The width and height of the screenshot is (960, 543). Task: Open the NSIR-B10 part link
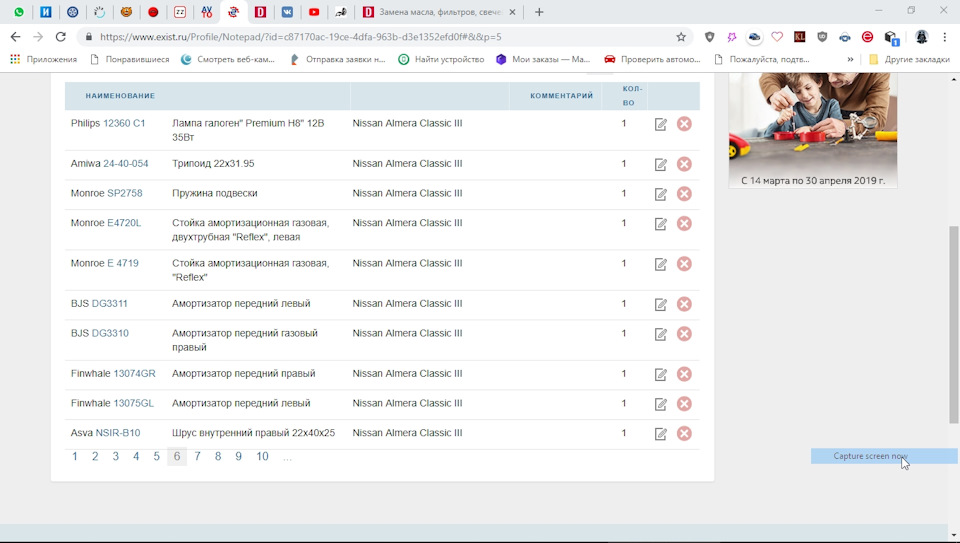118,433
